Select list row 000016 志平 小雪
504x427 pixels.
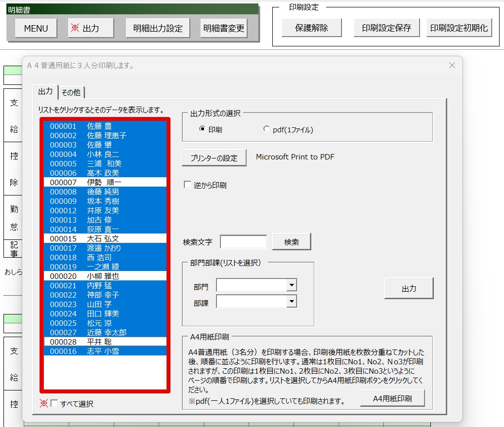pos(105,351)
